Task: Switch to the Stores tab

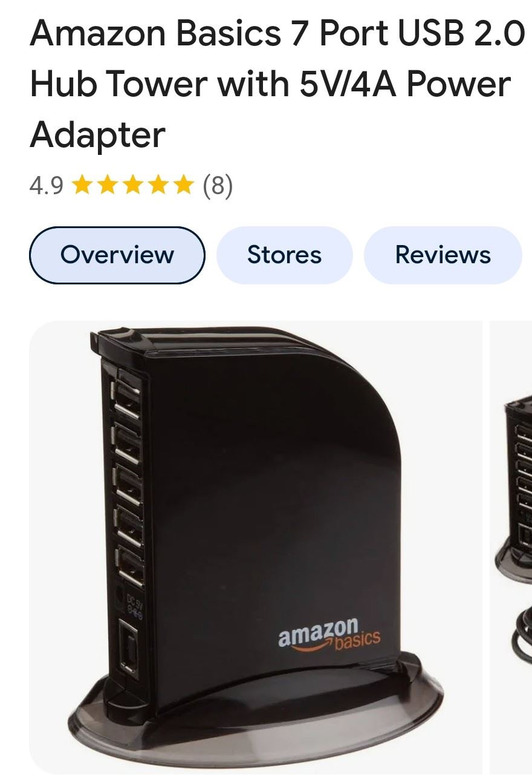Action: 284,255
